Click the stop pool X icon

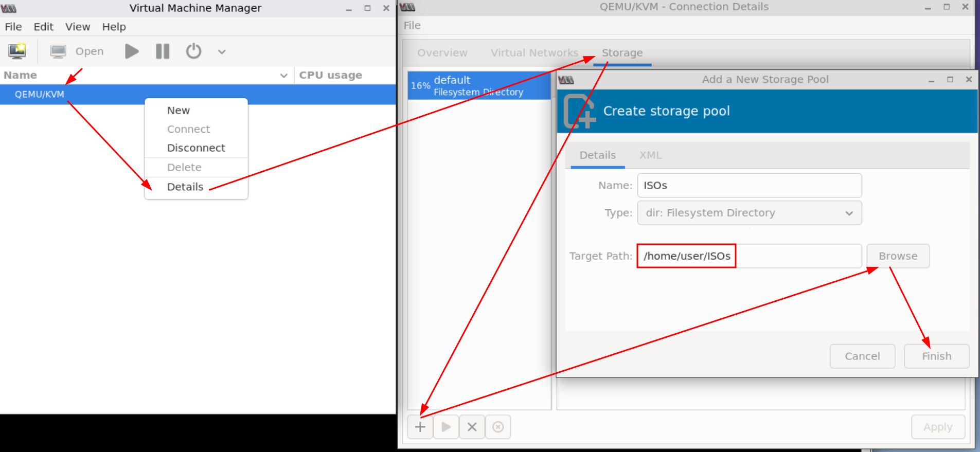pos(472,427)
